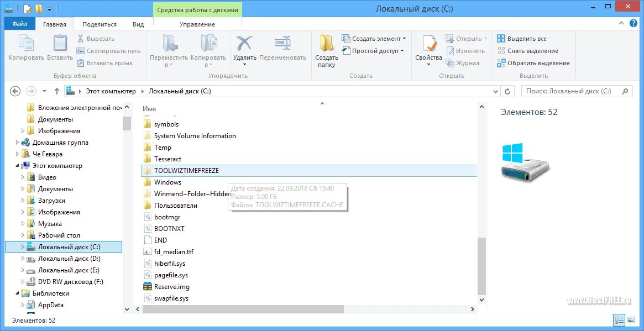Collapse Библиотеки tree node

[x=17, y=293]
